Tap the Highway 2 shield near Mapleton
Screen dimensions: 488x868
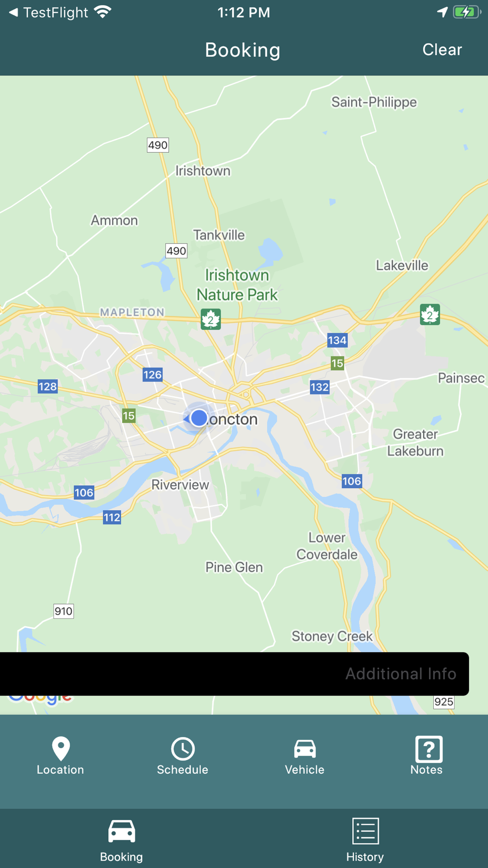pyautogui.click(x=211, y=319)
